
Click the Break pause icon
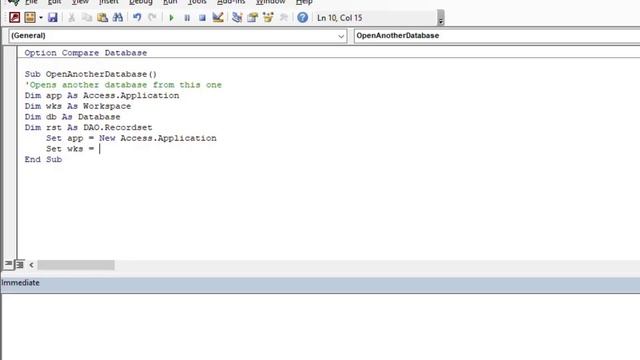point(187,18)
